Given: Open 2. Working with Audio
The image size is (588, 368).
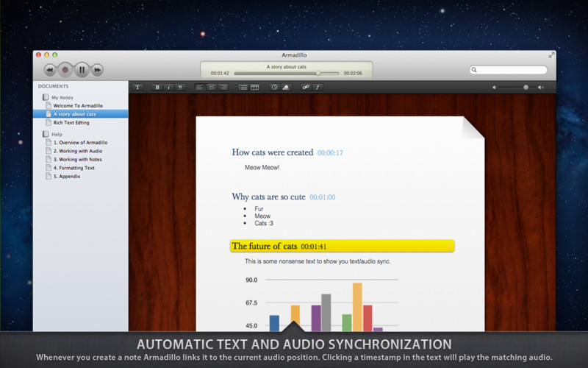Looking at the screenshot, I should 78,151.
